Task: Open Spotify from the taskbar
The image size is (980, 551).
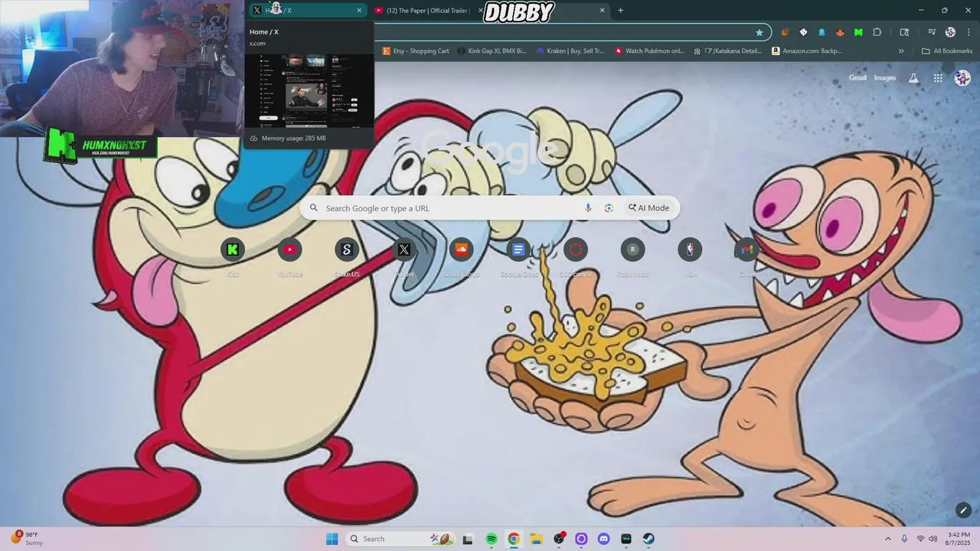Action: click(492, 539)
